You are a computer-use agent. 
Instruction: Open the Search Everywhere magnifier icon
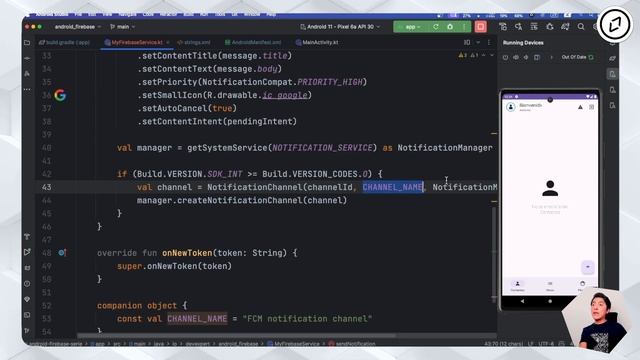pyautogui.click(x=581, y=27)
